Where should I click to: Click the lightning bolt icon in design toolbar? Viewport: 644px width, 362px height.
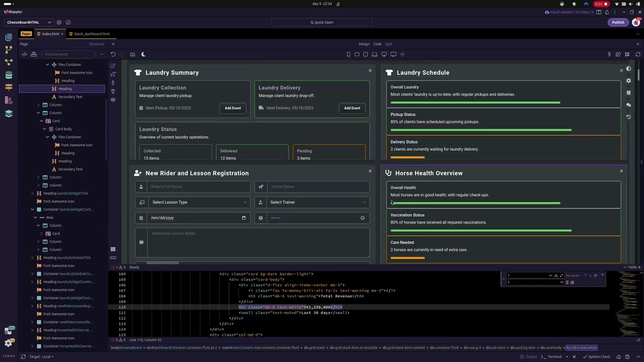click(609, 54)
